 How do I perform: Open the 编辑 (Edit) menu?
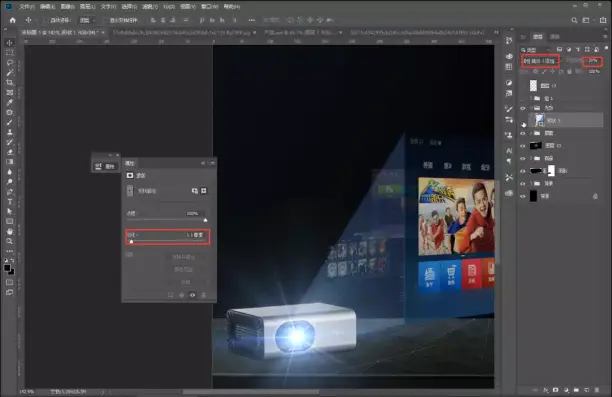[47, 7]
